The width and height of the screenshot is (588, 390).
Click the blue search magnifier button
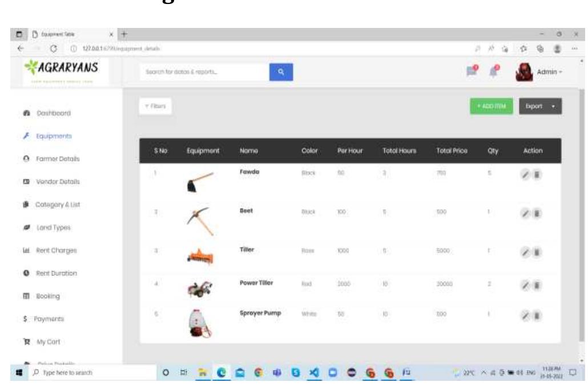(281, 72)
